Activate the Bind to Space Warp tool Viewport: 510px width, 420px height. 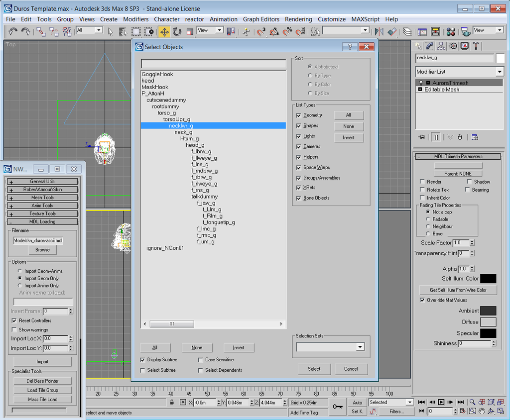(x=67, y=31)
